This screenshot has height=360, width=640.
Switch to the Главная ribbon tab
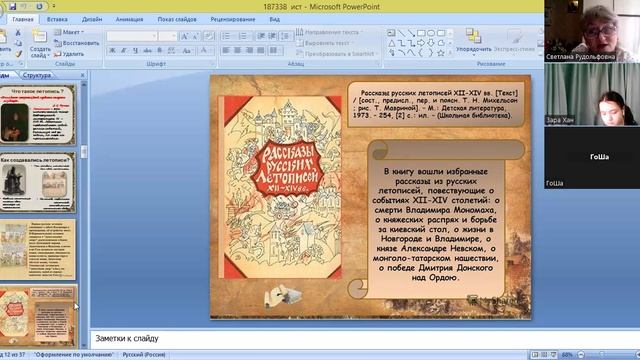pyautogui.click(x=23, y=19)
